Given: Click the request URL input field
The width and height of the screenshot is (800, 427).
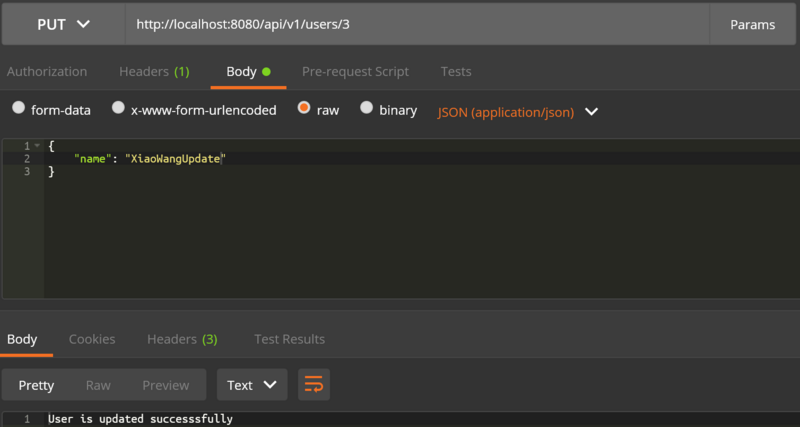Looking at the screenshot, I should pyautogui.click(x=415, y=24).
